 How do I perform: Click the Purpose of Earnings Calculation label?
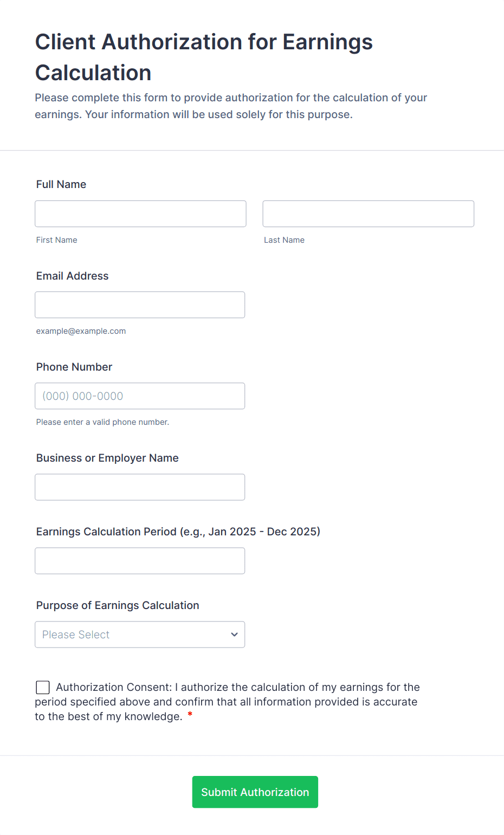pyautogui.click(x=118, y=605)
